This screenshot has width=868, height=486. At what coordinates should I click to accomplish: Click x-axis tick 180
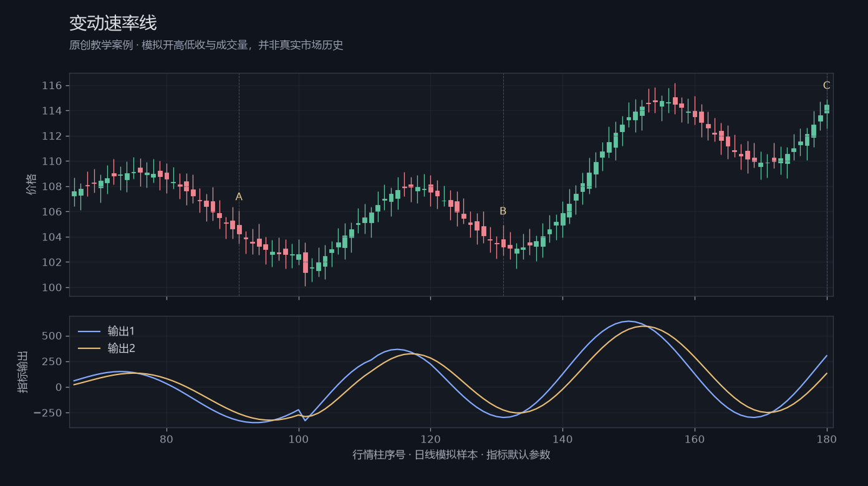(x=827, y=439)
